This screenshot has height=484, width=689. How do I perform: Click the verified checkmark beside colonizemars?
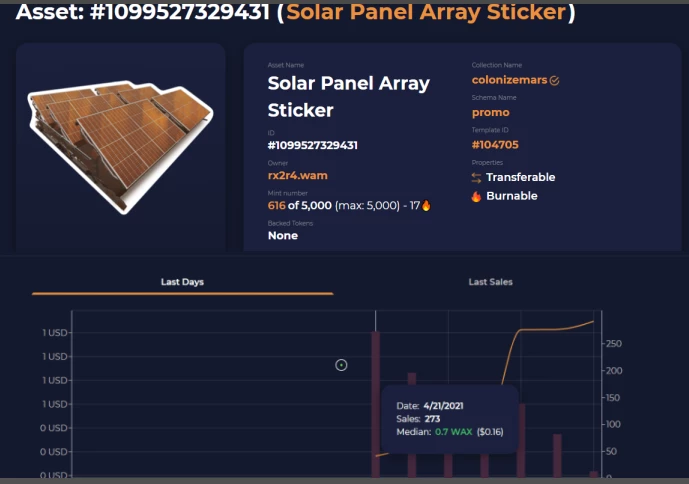click(555, 80)
